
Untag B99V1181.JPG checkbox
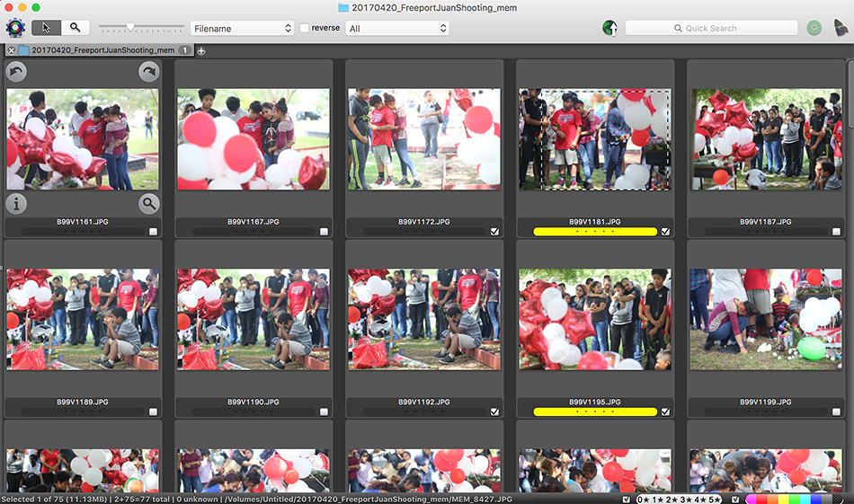point(665,232)
